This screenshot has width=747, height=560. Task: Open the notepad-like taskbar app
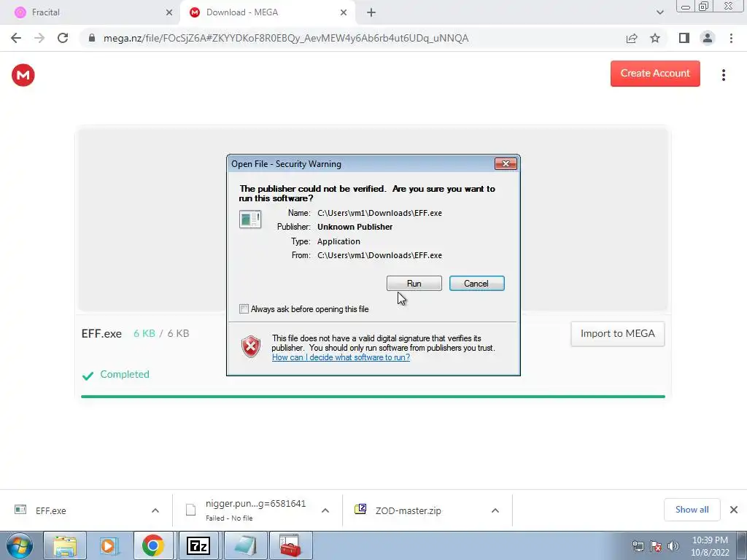click(x=245, y=545)
